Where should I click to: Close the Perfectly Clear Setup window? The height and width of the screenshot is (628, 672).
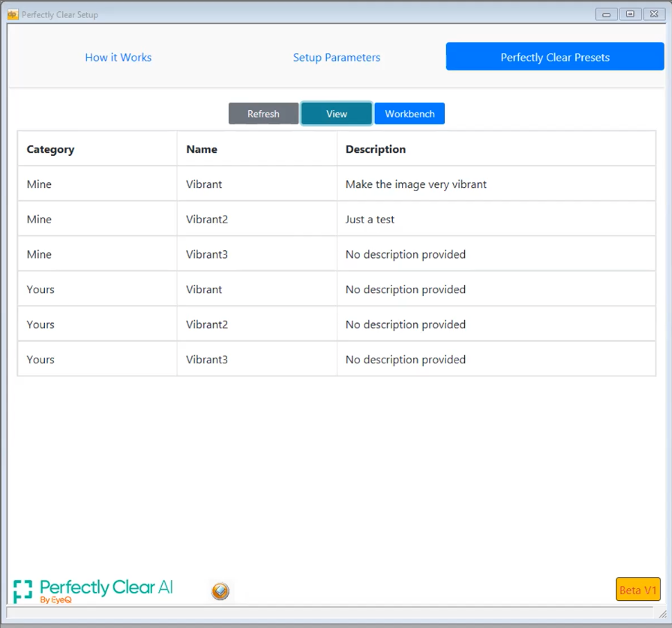[654, 14]
